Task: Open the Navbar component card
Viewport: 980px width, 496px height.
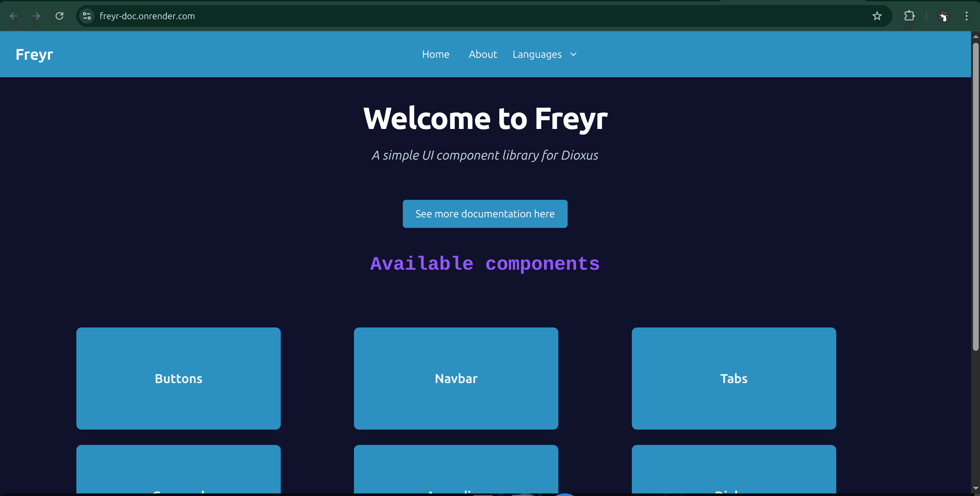Action: click(x=456, y=379)
